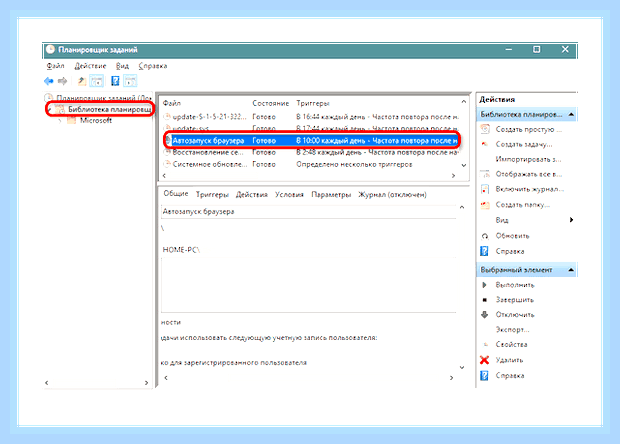
Task: Click task list scroll down arrow
Action: (x=463, y=165)
